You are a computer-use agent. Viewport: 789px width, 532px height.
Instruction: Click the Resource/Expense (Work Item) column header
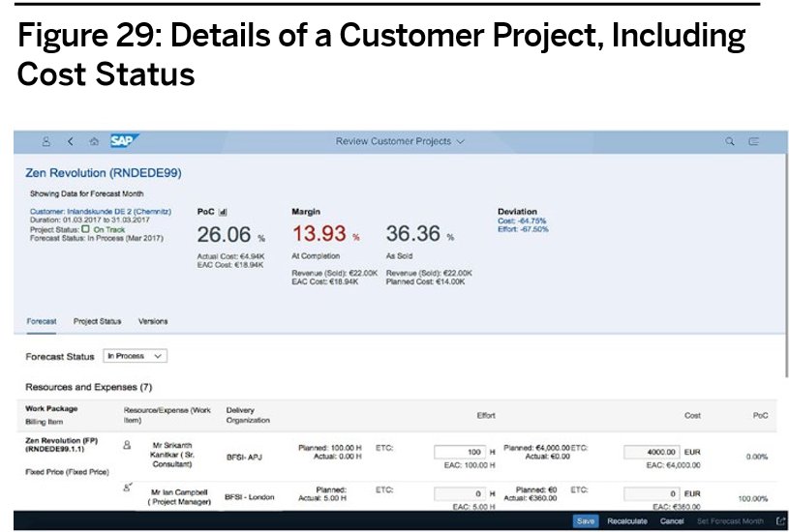(167, 415)
